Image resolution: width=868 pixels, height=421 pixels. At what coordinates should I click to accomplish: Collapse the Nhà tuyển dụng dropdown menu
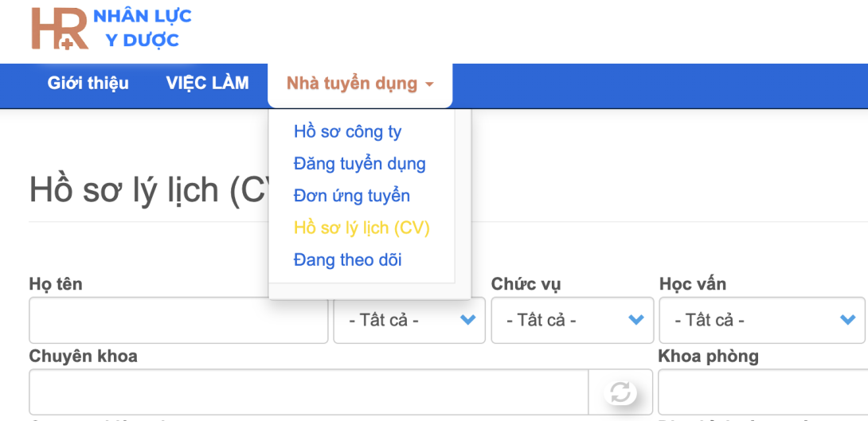(352, 84)
